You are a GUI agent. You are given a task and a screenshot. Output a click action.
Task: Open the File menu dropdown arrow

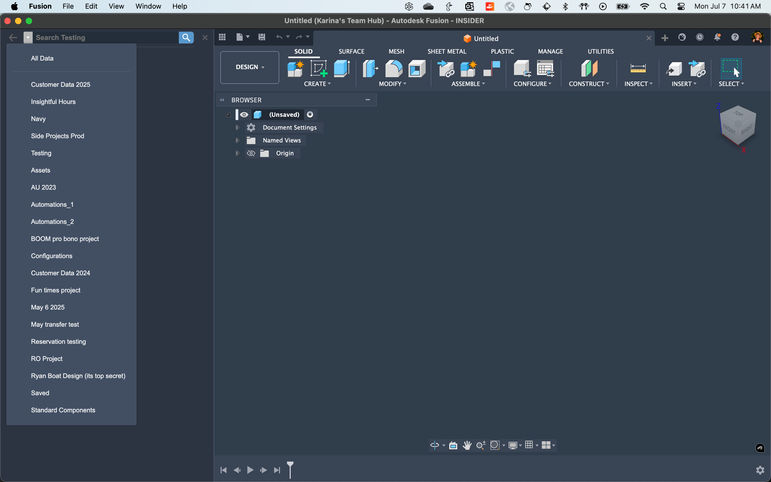click(248, 37)
